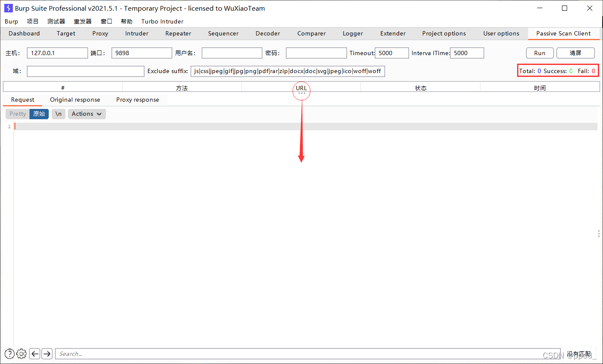Open the Turbo Intruder menu
This screenshot has width=603, height=364.
(162, 21)
